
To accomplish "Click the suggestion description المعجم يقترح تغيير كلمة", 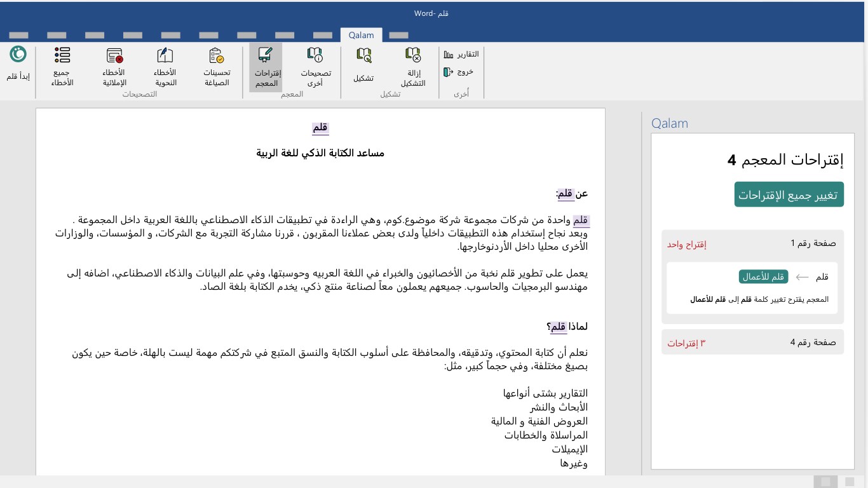I will click(759, 299).
